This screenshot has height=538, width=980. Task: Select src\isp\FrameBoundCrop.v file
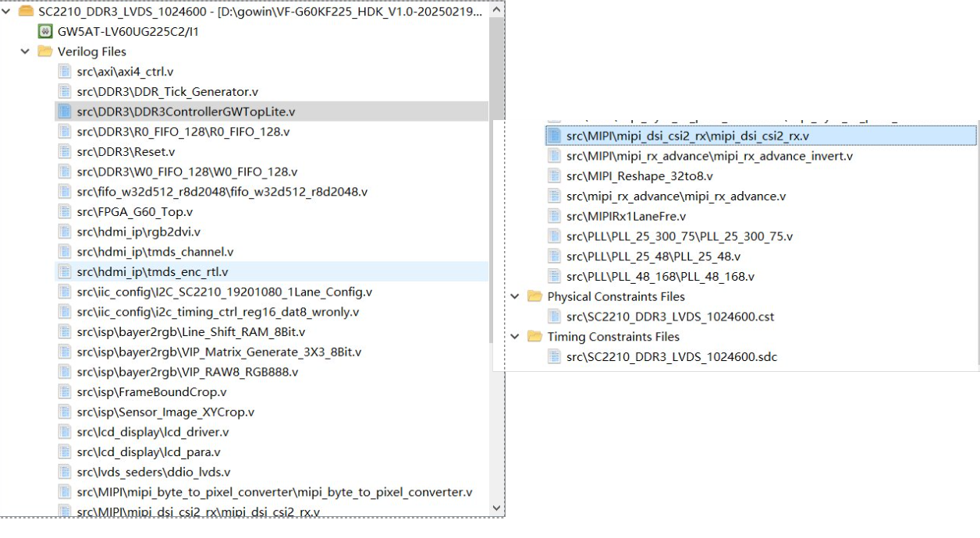151,392
